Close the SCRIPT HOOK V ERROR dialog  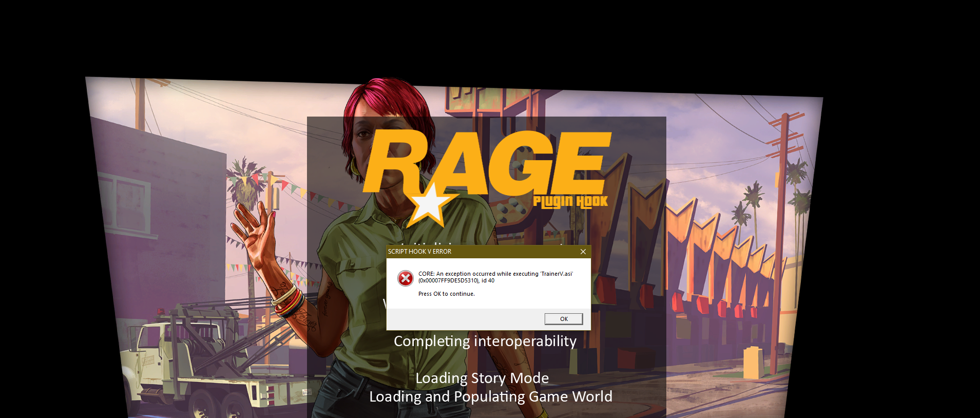pyautogui.click(x=583, y=252)
